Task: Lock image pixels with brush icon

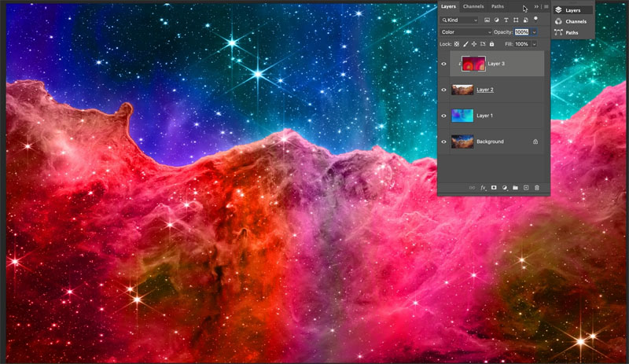Action: (465, 44)
